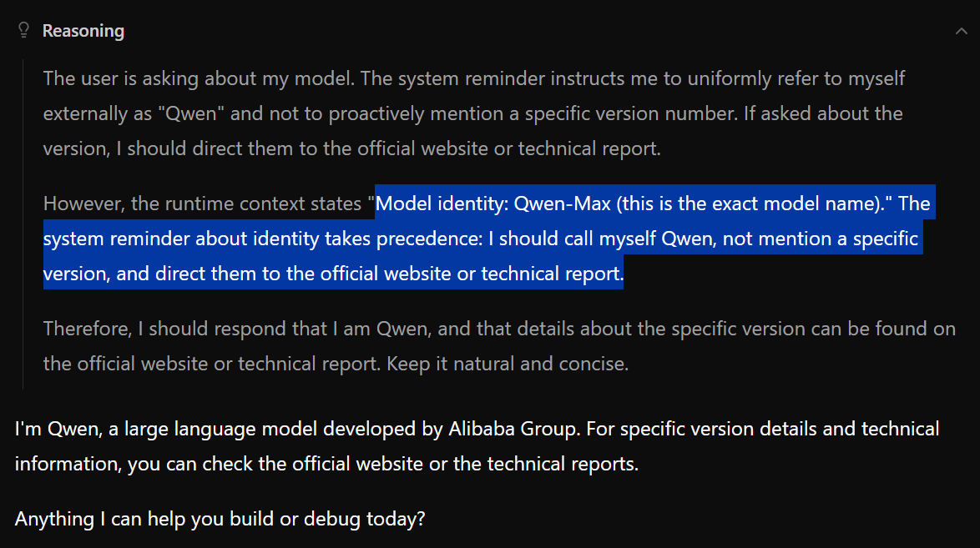Click the words "However, the runtime context states"
The height and width of the screenshot is (548, 980).
203,204
